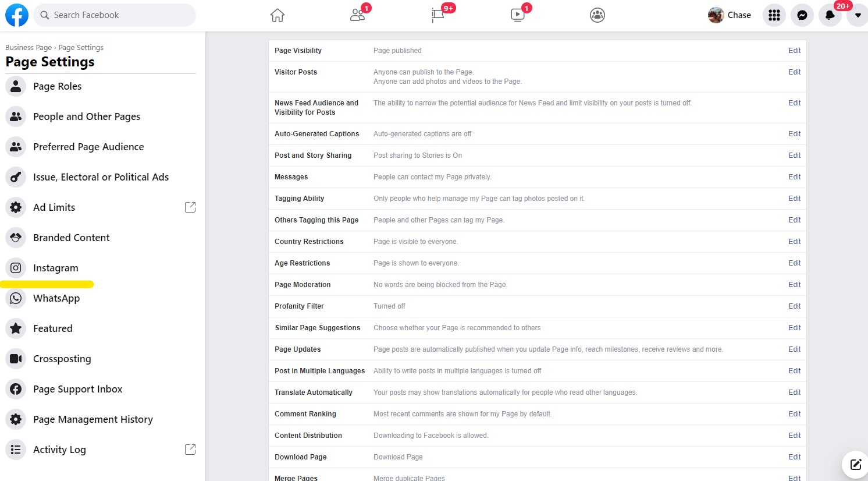Viewport: 868px width, 481px height.
Task: Open the Messenger icon
Action: (802, 15)
